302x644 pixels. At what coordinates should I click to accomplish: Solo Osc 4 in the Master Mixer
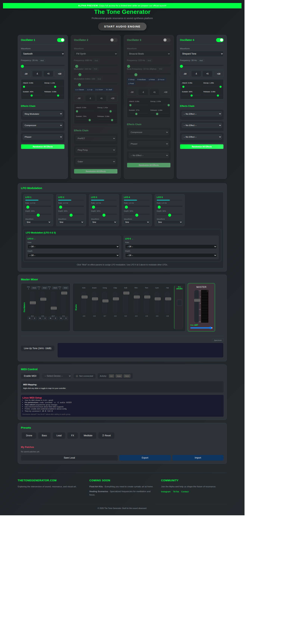pyautogui.click(x=66, y=318)
